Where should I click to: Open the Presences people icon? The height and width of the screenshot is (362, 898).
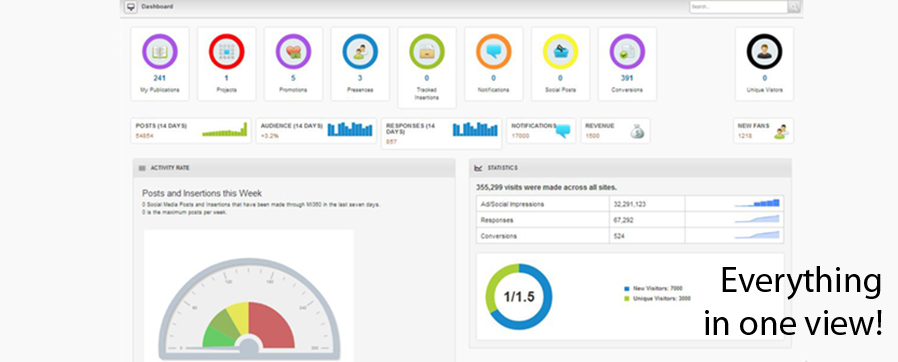click(360, 52)
